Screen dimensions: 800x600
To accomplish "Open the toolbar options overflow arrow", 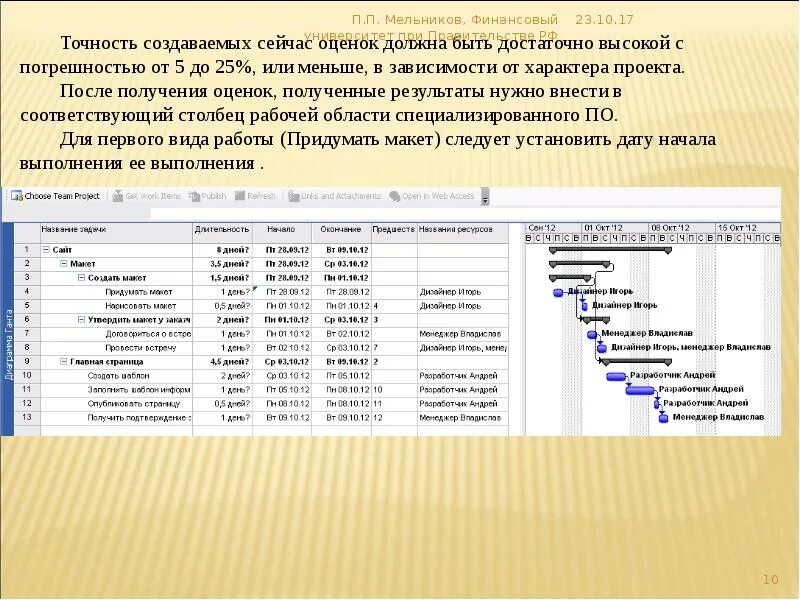I will (485, 197).
